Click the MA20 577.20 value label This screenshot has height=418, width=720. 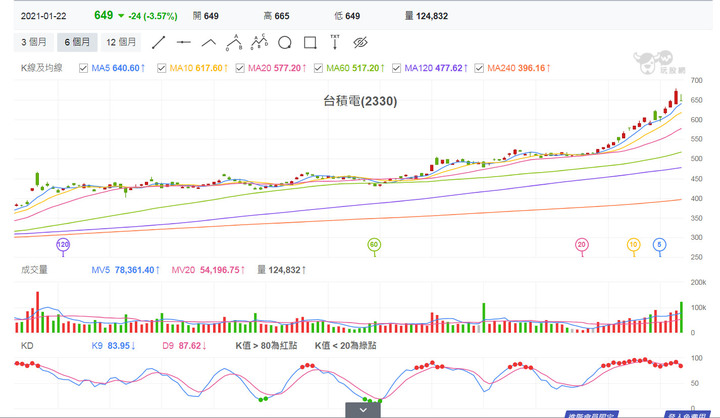(277, 68)
